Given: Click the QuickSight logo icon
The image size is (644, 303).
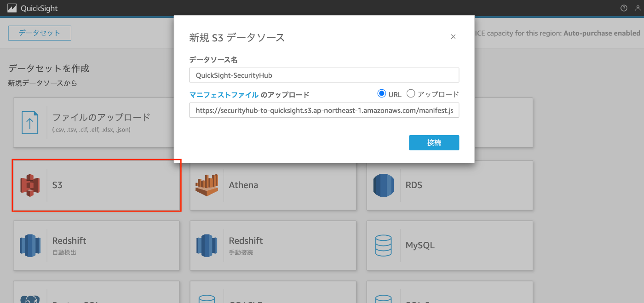Looking at the screenshot, I should click(12, 8).
